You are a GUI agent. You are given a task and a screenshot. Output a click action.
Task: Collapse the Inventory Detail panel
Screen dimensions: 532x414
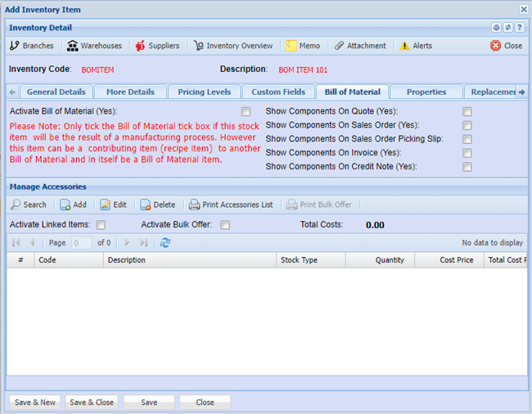tap(497, 27)
